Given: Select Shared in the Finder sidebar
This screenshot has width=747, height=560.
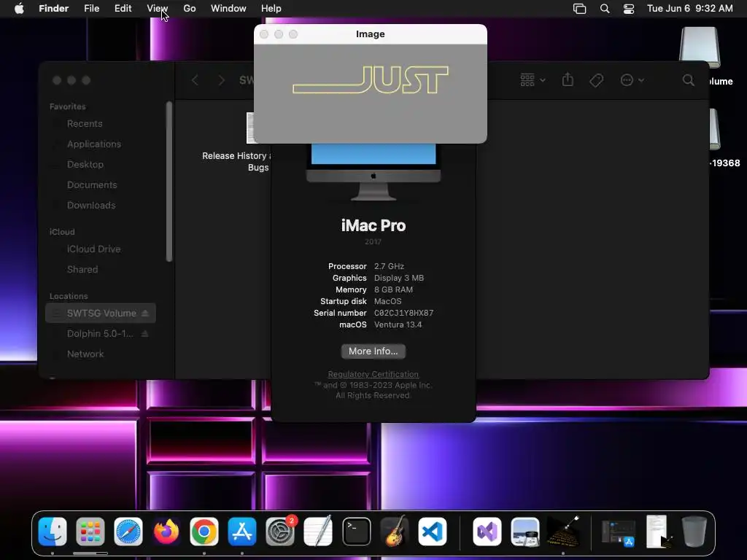Looking at the screenshot, I should click(82, 270).
